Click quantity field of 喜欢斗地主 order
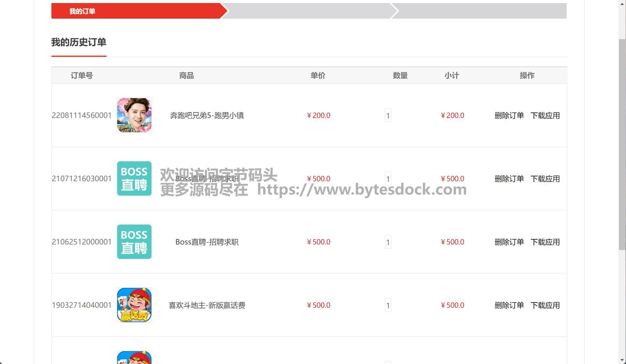 point(388,305)
